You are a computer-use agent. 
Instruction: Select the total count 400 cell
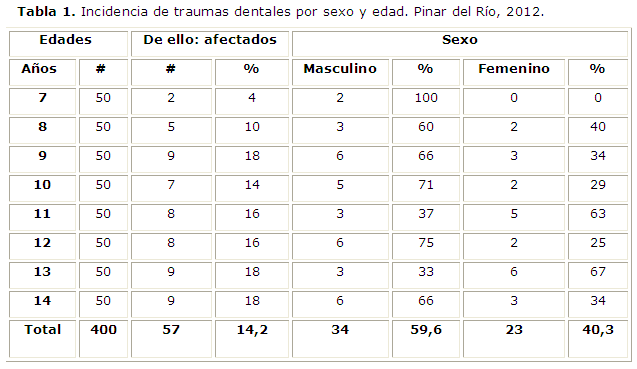coord(103,339)
